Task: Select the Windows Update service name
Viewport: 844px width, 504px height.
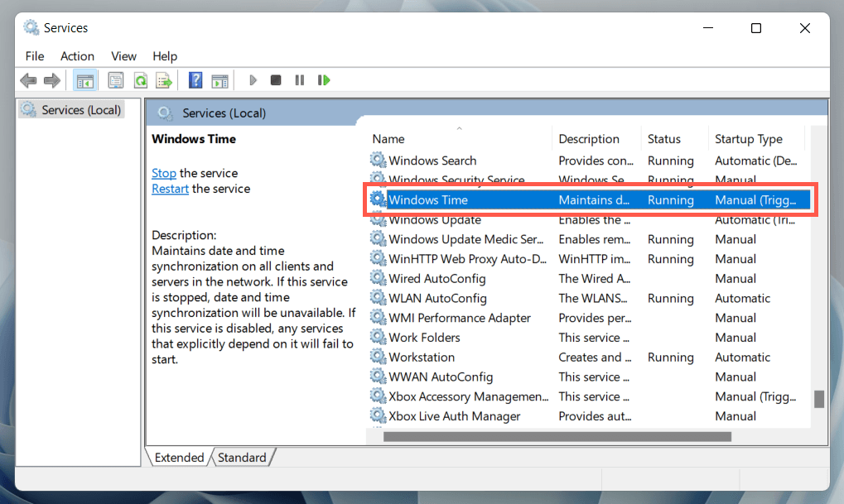Action: [435, 219]
